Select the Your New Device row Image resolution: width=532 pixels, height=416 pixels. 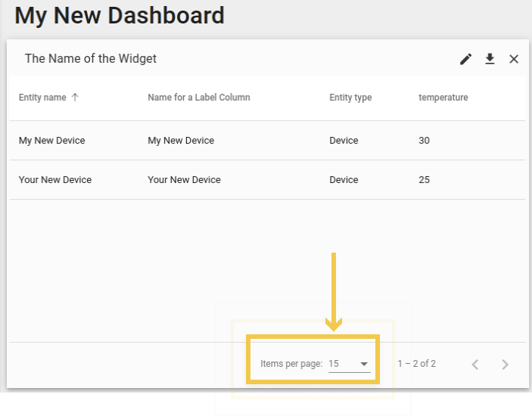click(x=268, y=180)
